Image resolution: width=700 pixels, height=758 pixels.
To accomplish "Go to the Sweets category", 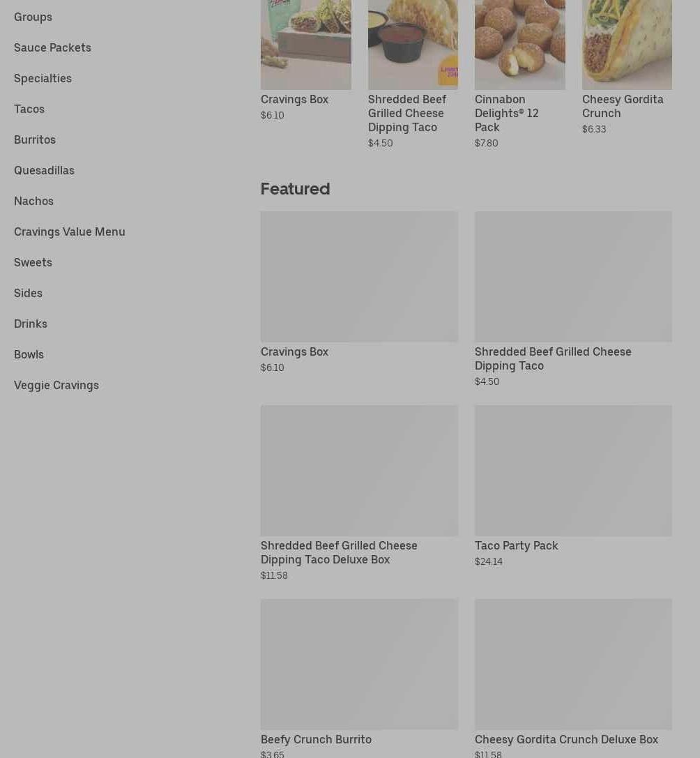I will pos(33,262).
